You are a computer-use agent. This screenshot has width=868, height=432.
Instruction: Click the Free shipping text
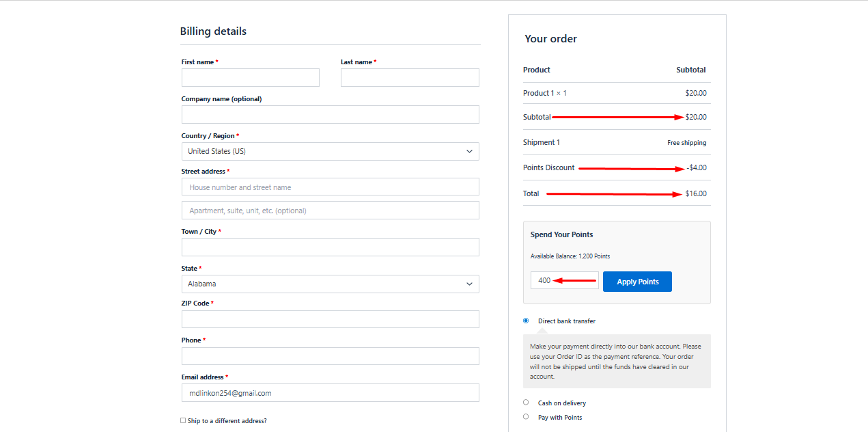687,143
